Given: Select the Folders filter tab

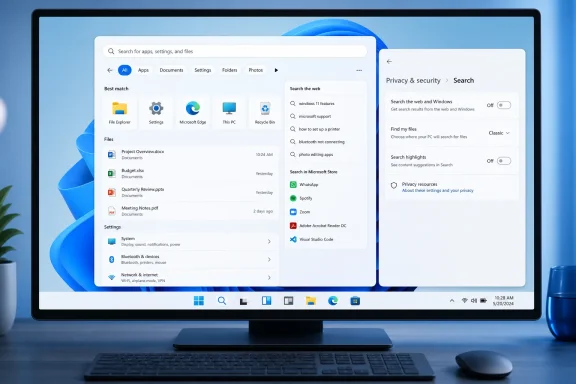Looking at the screenshot, I should [230, 70].
